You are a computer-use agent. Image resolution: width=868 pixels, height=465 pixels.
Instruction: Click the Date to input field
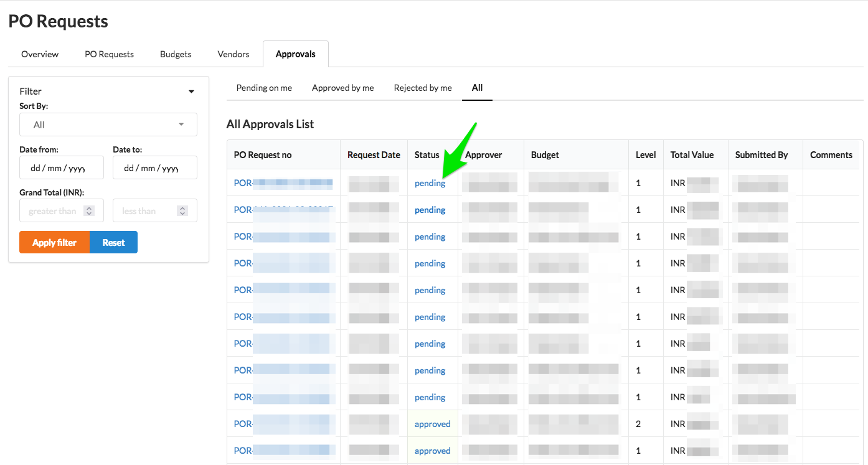(x=154, y=168)
